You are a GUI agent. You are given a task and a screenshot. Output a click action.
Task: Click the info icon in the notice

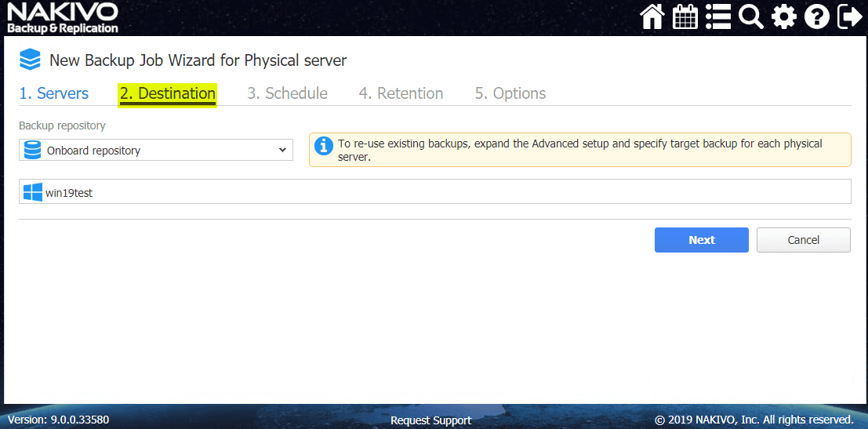[323, 145]
